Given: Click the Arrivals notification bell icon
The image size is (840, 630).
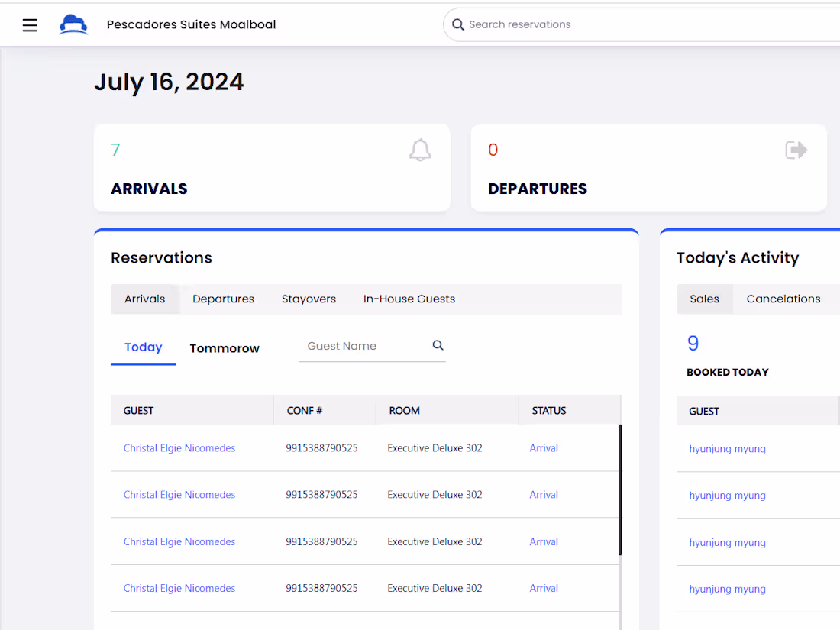Looking at the screenshot, I should point(419,150).
